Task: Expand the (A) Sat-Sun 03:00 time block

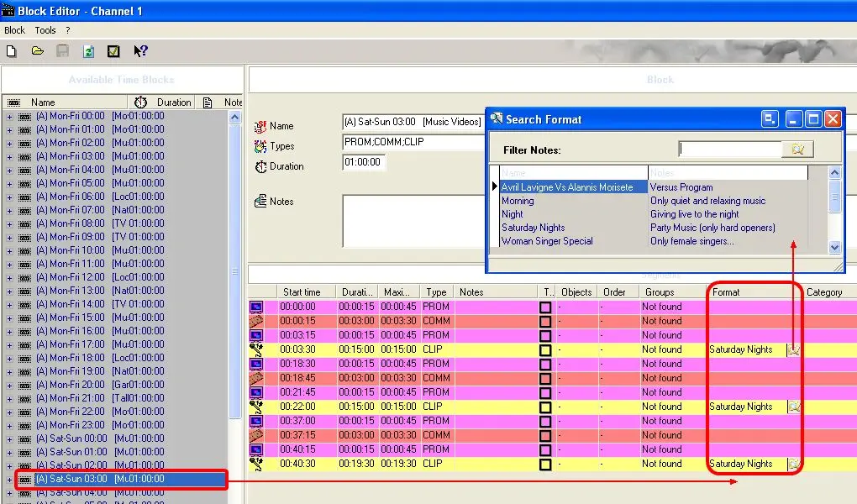Action: click(9, 479)
